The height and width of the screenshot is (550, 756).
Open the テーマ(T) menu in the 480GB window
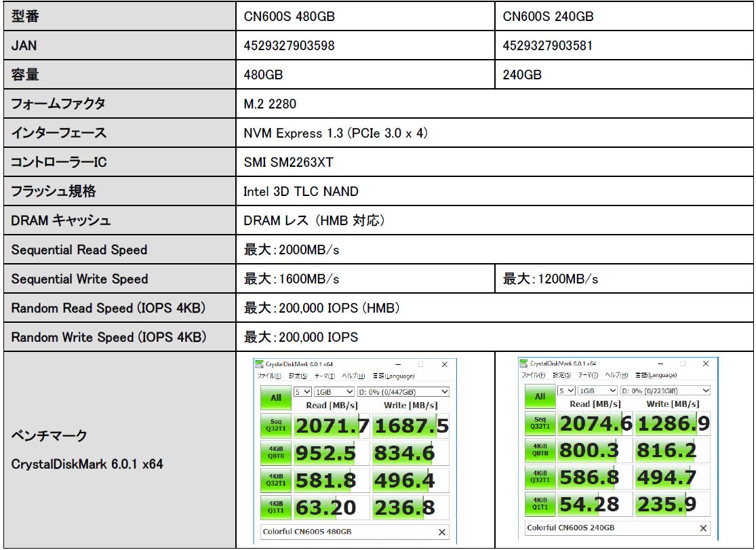pos(325,376)
